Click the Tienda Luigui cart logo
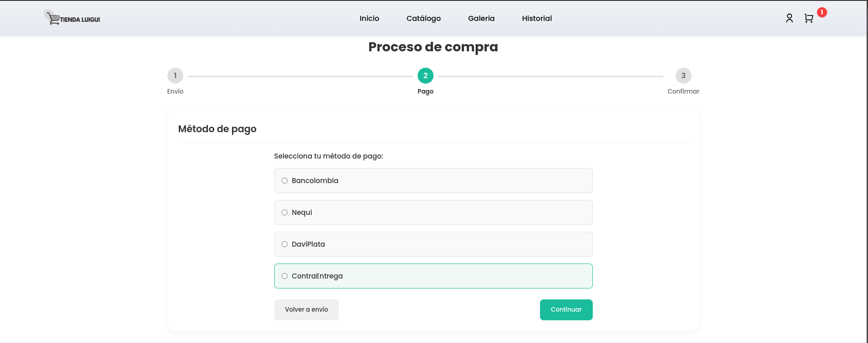This screenshot has width=868, height=343. click(x=73, y=18)
